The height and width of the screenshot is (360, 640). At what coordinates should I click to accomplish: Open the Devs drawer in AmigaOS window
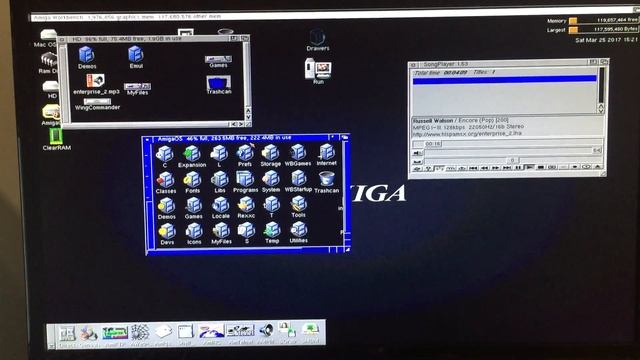pos(167,234)
